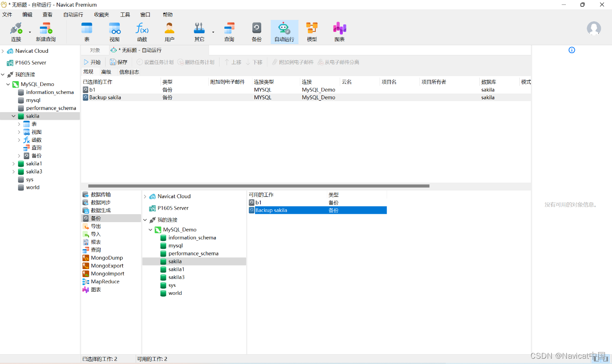Screen dimensions: 612x364
Task: Choose 数据传输 in the job type list
Action: [x=101, y=195]
